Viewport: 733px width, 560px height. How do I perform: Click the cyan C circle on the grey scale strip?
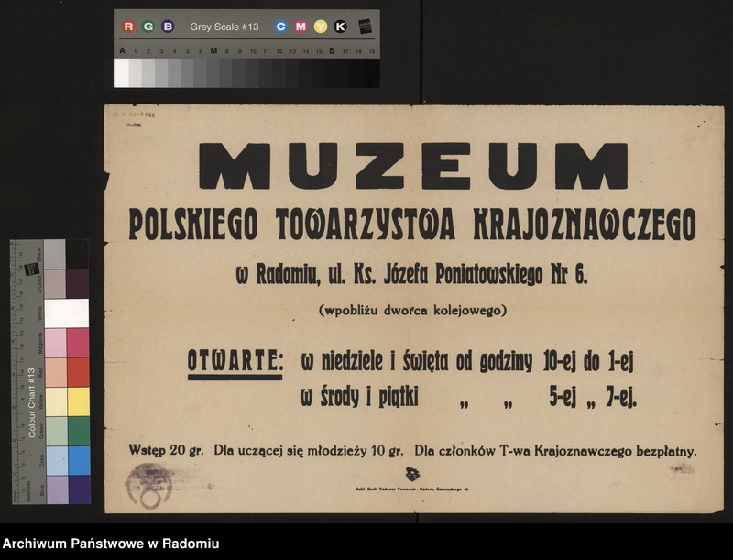(281, 26)
